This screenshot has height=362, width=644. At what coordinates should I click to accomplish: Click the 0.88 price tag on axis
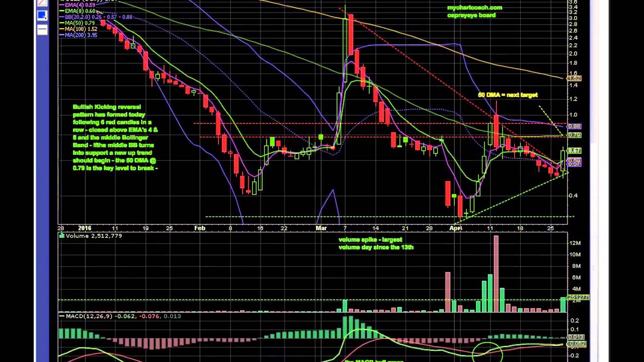tap(574, 127)
